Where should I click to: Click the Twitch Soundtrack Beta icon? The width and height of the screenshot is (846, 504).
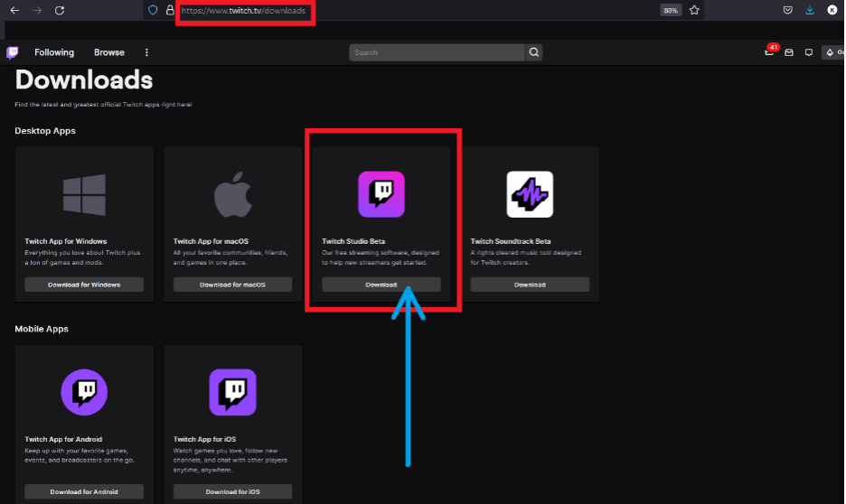(530, 194)
